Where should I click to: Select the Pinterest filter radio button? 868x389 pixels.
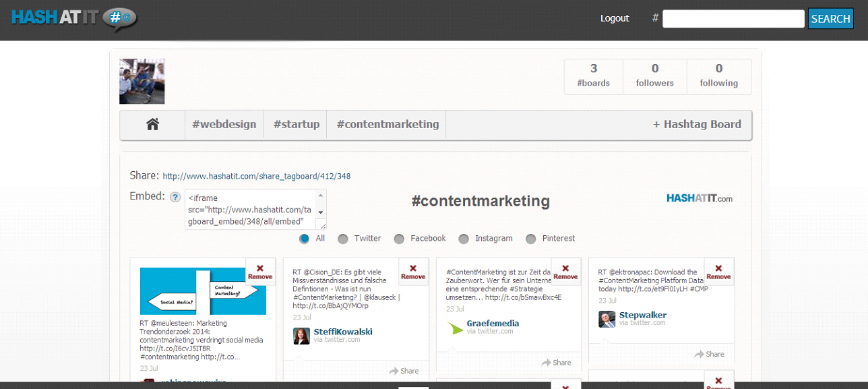pos(531,239)
